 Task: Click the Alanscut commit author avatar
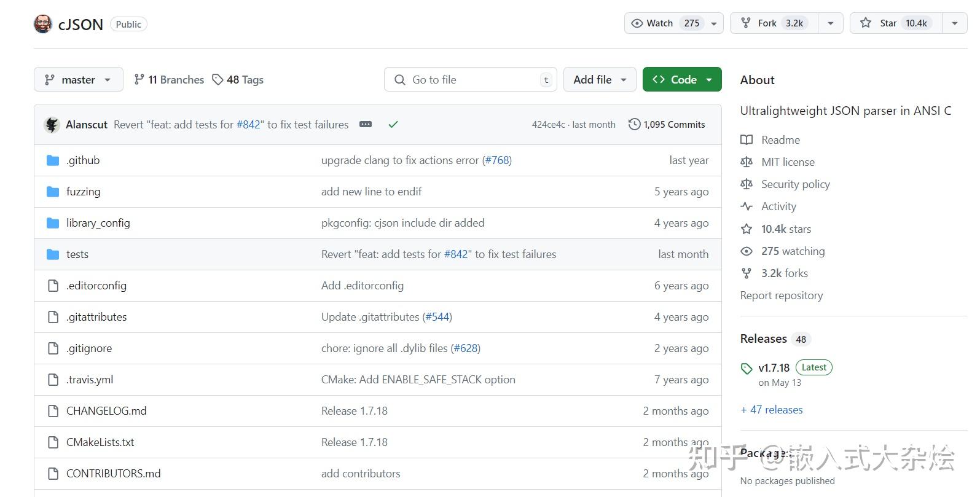[52, 125]
